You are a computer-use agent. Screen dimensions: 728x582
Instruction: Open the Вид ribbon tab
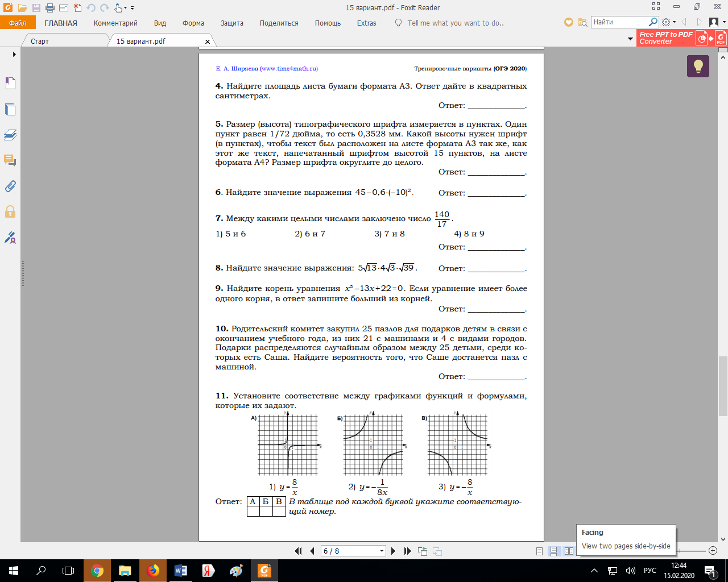click(x=160, y=23)
